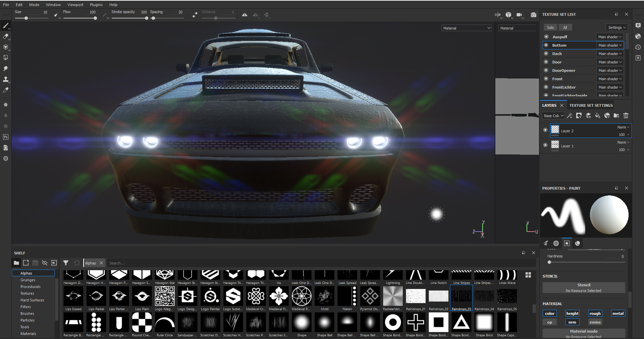Select the Material Picker eyedropper tool
The height and width of the screenshot is (339, 644).
pos(6,90)
